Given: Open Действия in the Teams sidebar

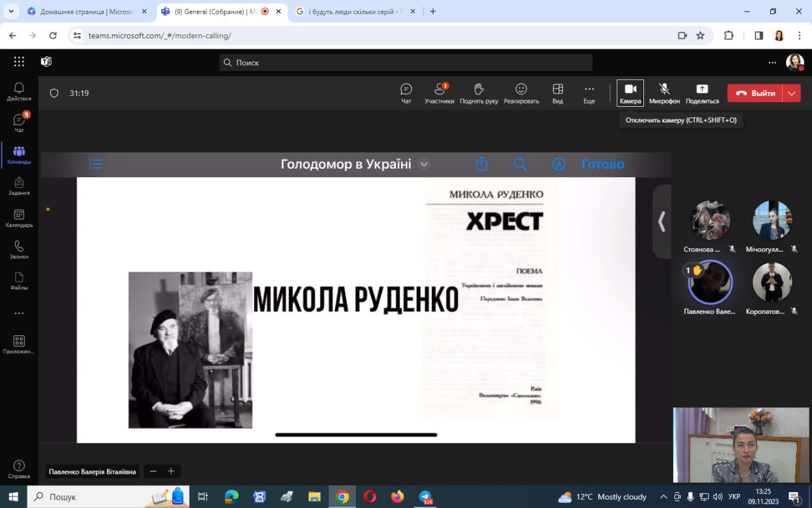Looking at the screenshot, I should [x=19, y=91].
